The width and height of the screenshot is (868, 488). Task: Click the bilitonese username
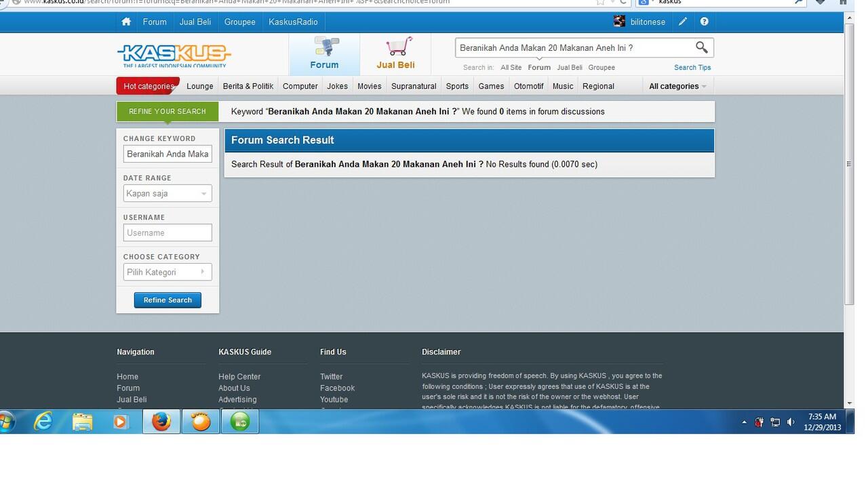point(648,22)
